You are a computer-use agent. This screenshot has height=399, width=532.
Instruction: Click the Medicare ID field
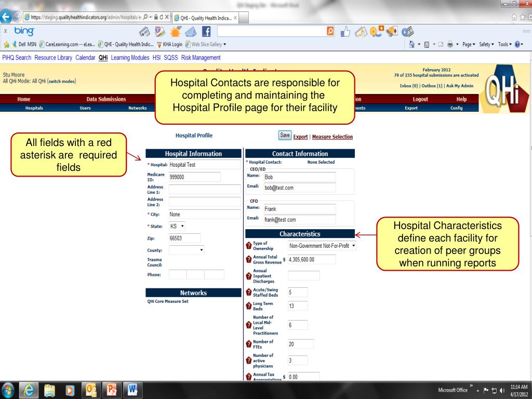(194, 177)
